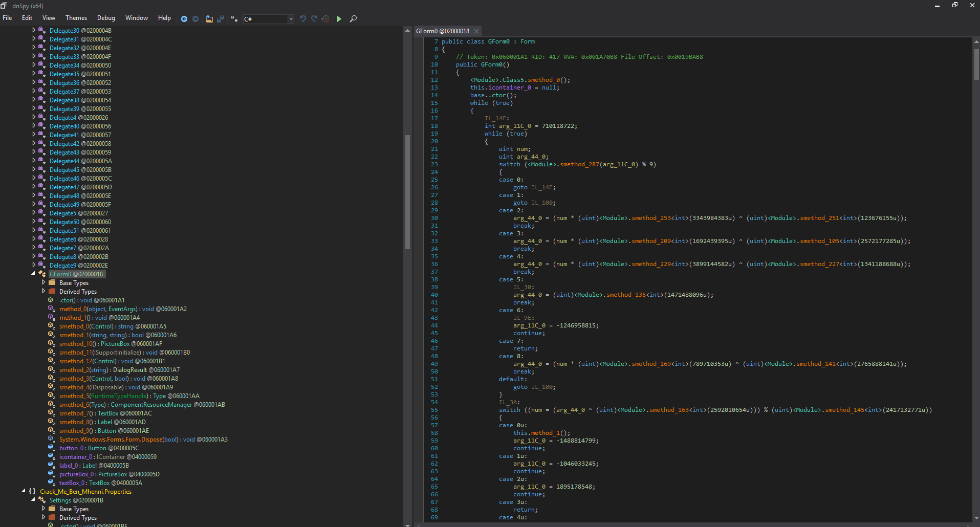Select method_0(object, EventArgs) in tree
Viewport: 980px width, 527px height.
click(x=123, y=309)
